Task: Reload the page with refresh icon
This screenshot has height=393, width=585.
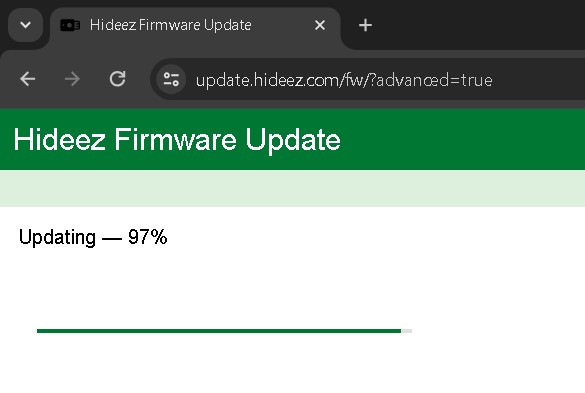Action: 118,79
